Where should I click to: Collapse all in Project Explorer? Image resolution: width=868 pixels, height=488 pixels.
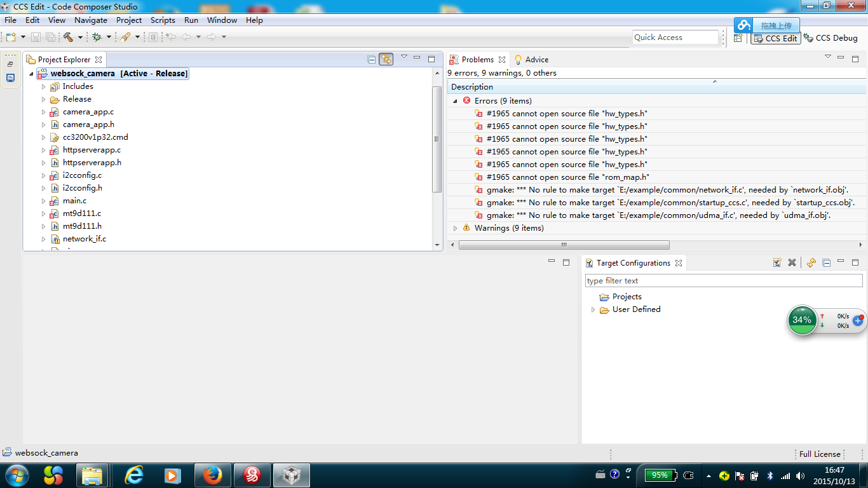point(372,59)
